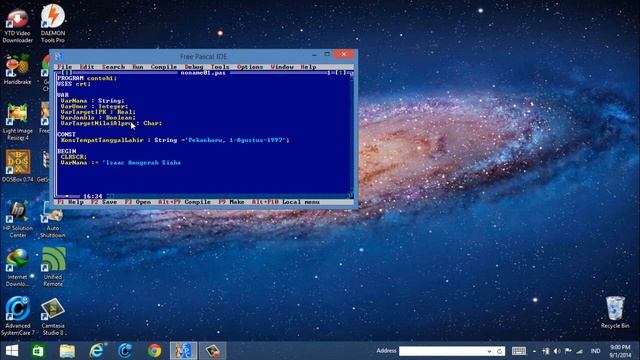
Task: Open the File menu in Free Pascal IDE
Action: click(64, 67)
